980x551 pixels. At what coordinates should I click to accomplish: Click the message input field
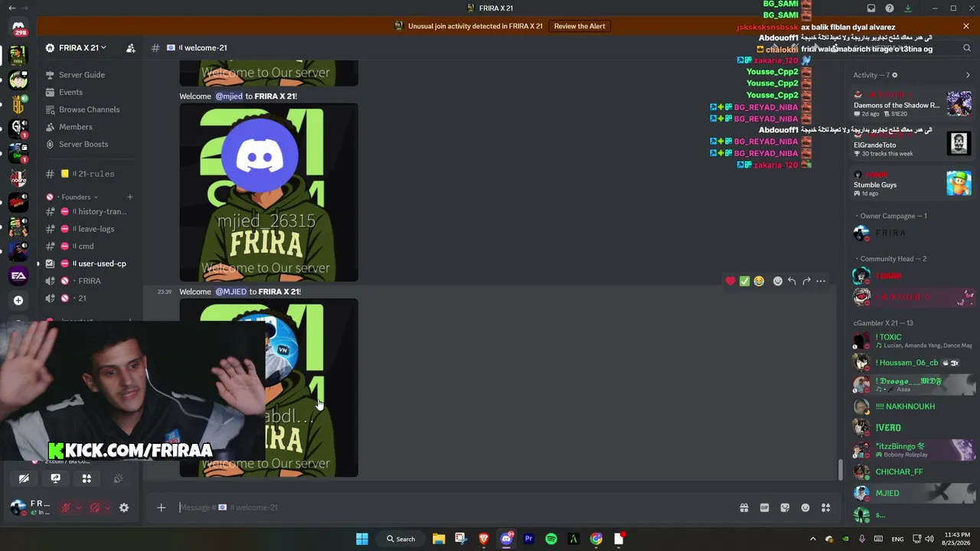(452, 507)
